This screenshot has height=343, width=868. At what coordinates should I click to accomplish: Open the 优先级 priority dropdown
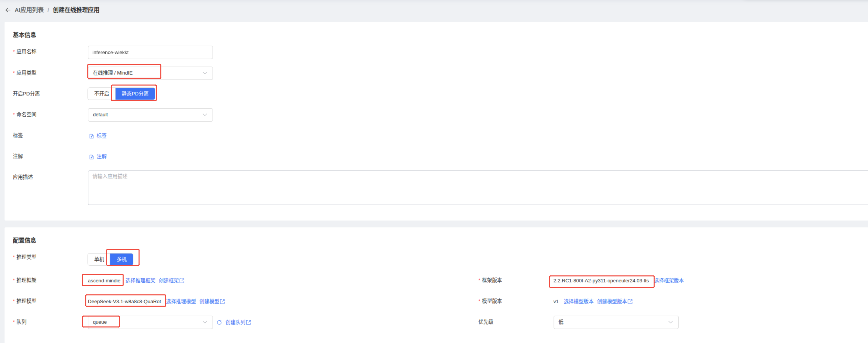pyautogui.click(x=616, y=323)
